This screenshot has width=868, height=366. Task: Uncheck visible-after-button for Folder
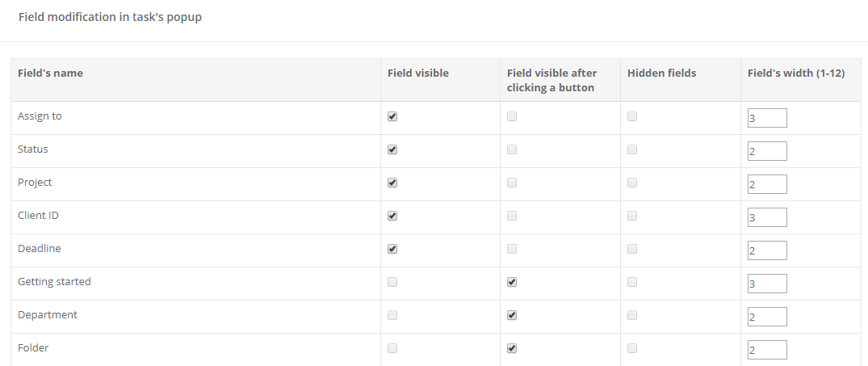(x=512, y=348)
